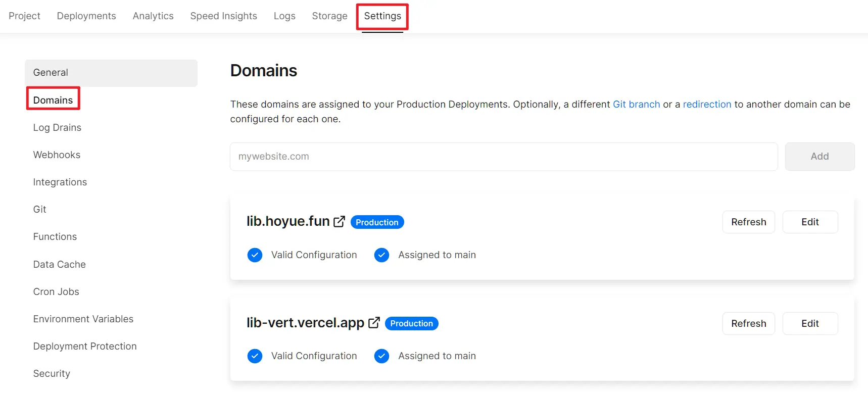The image size is (868, 395).
Task: Refresh the lib-vert.vercel.app domain
Action: (749, 323)
